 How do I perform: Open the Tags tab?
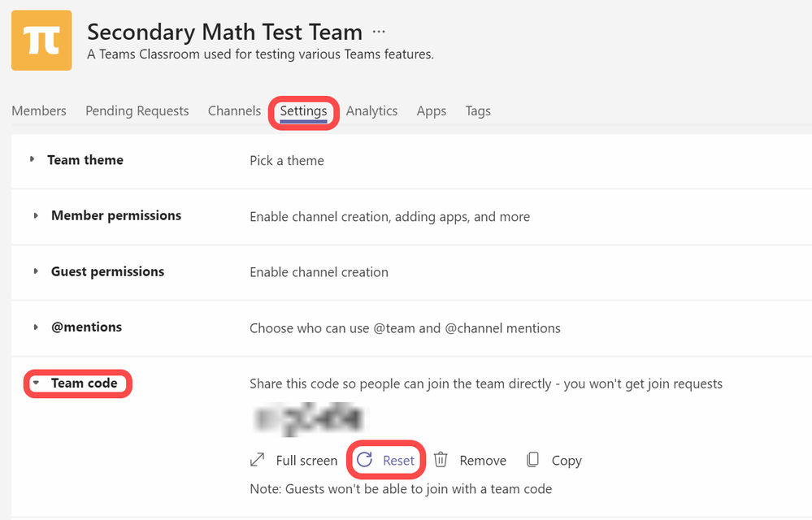478,110
